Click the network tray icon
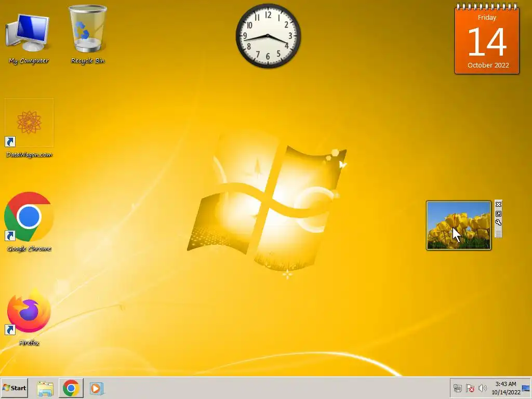Viewport: 532px width, 399px height. click(458, 388)
